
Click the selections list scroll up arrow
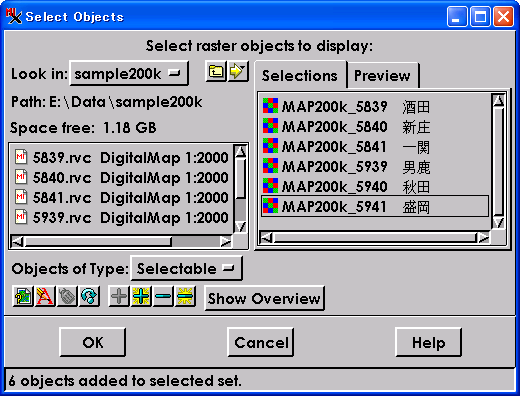(498, 101)
